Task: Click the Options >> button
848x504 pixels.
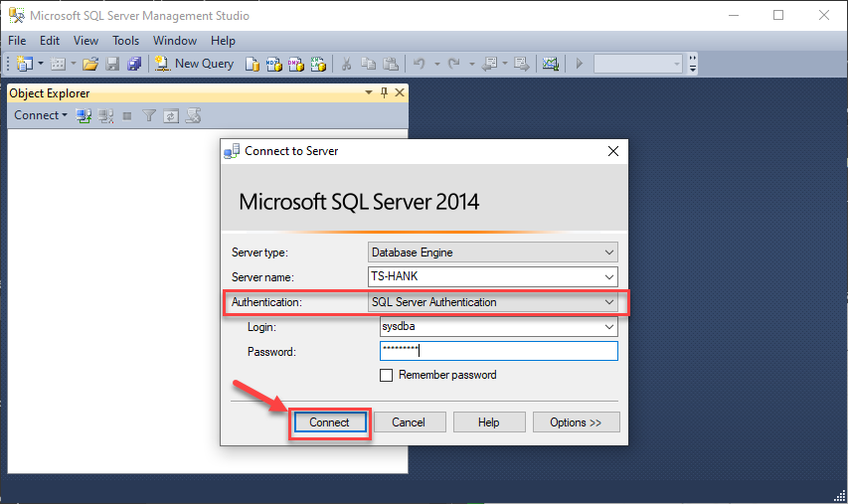Action: point(576,422)
